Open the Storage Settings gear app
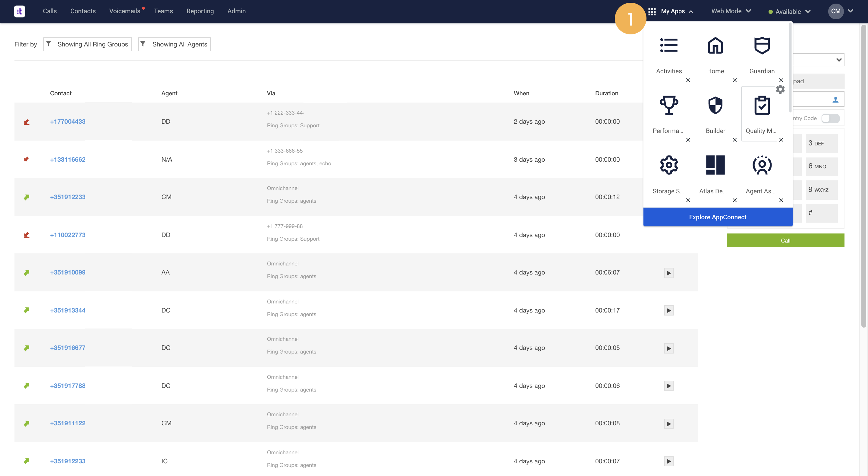Screen dimensions: 868x476 668,174
